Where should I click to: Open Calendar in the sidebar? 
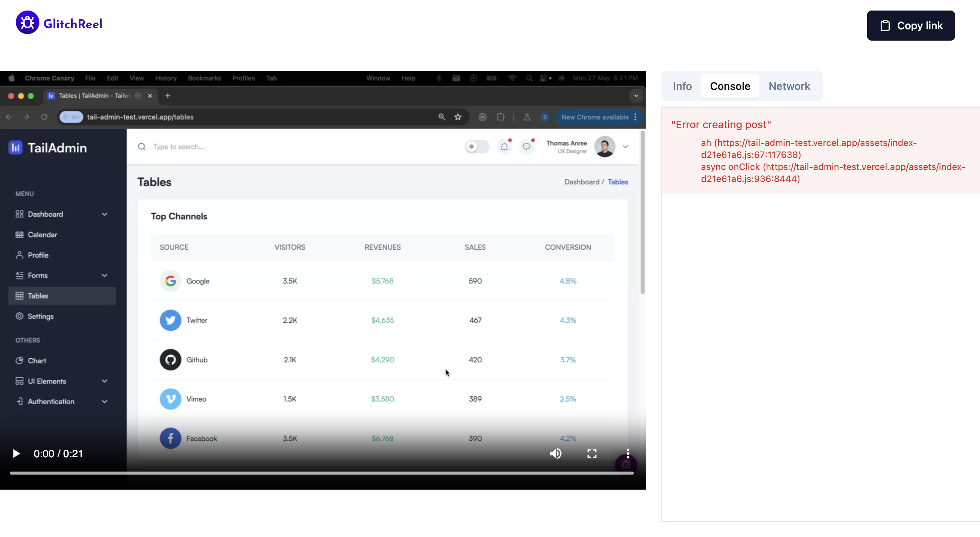(62, 235)
